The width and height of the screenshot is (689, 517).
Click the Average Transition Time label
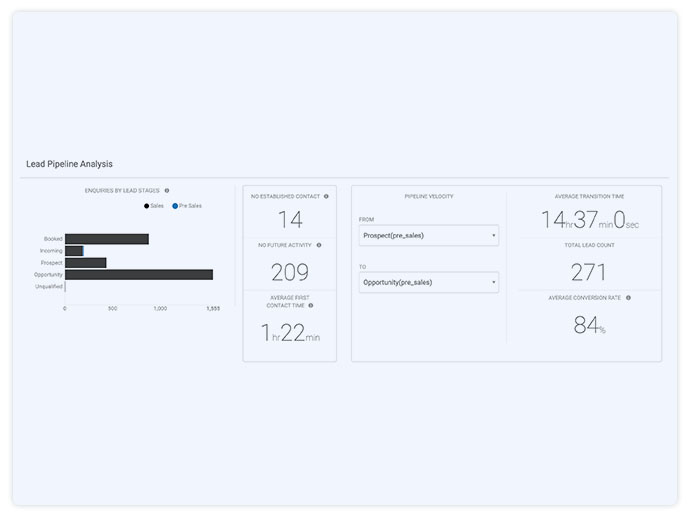[x=589, y=196]
